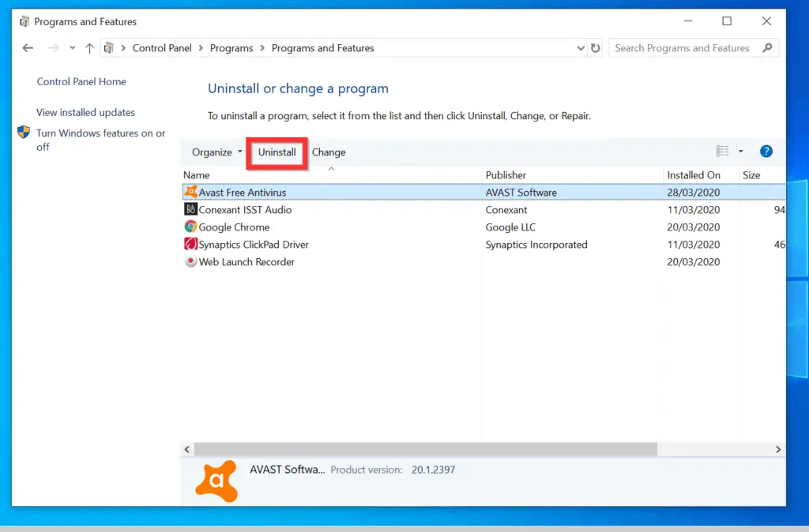809x532 pixels.
Task: Select the Avast Free Antivirus program icon
Action: [x=190, y=192]
